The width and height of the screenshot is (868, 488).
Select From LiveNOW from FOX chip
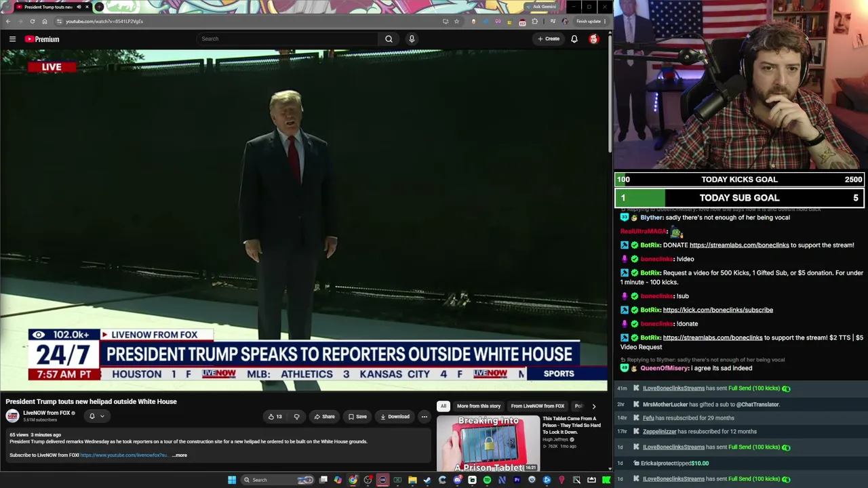coord(538,406)
